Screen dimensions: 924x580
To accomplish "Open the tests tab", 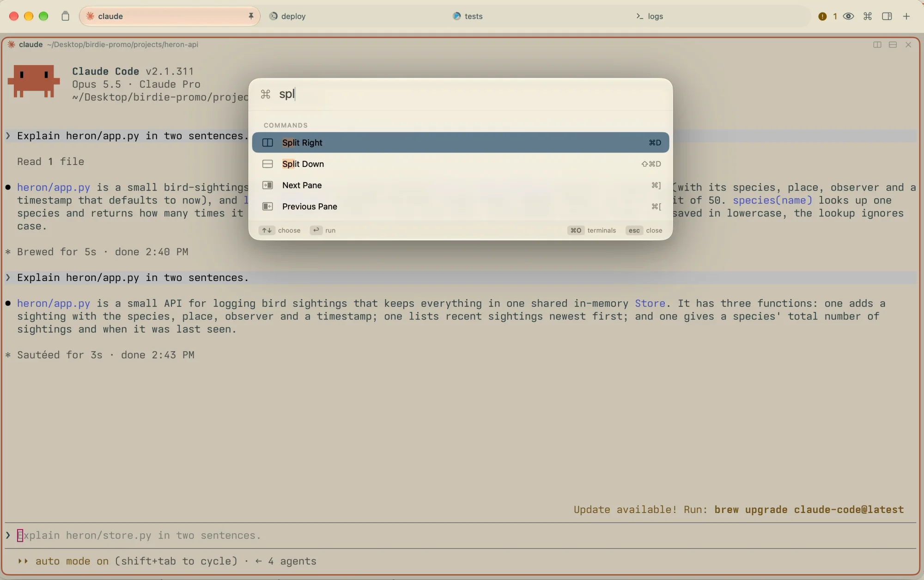I will 468,16.
